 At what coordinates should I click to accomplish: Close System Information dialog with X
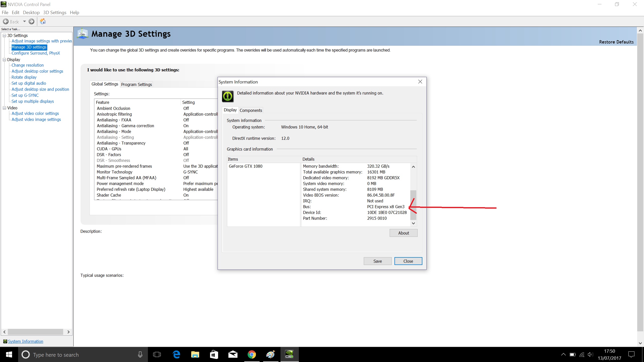[420, 82]
